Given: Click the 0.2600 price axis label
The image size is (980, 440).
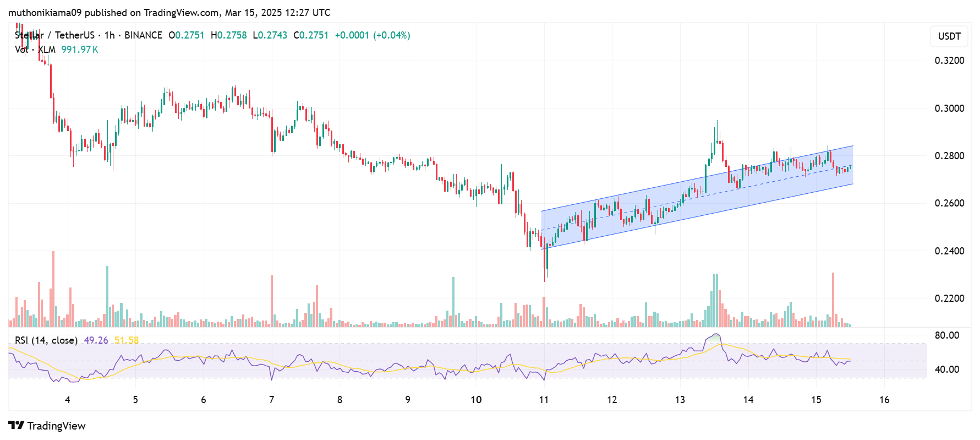Looking at the screenshot, I should pyautogui.click(x=949, y=203).
